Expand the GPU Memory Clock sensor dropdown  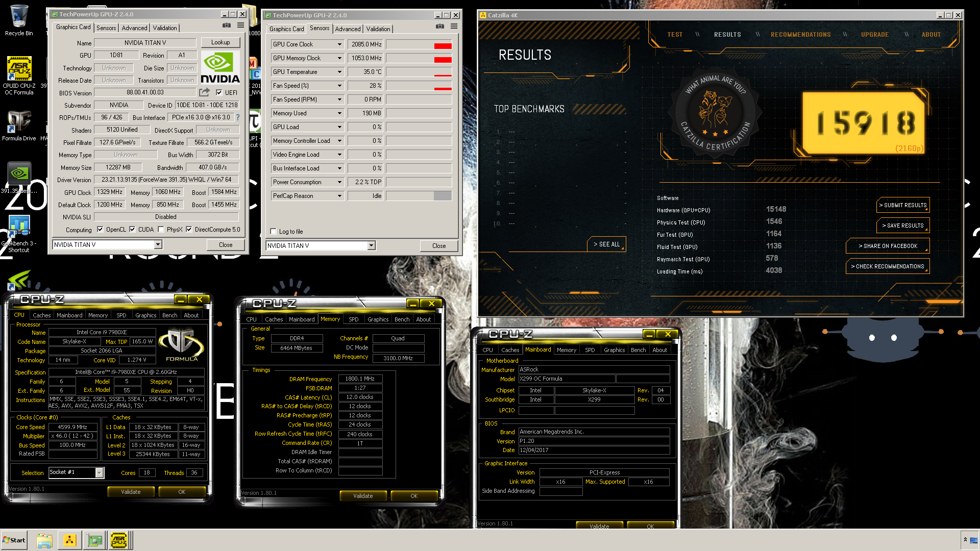coord(339,58)
